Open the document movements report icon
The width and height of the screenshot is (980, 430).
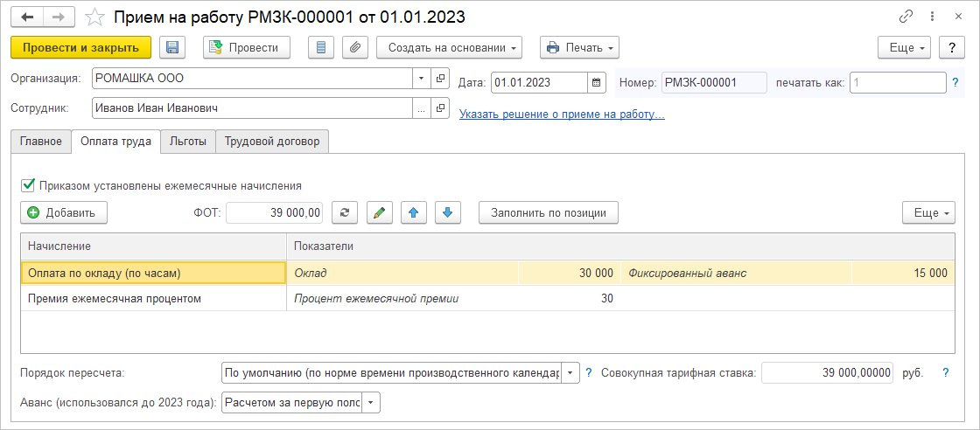coord(321,47)
